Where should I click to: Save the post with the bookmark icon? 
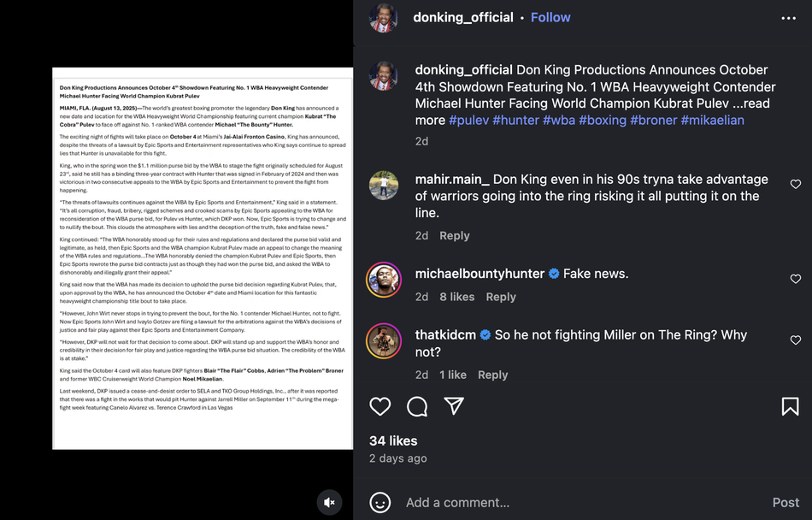790,406
